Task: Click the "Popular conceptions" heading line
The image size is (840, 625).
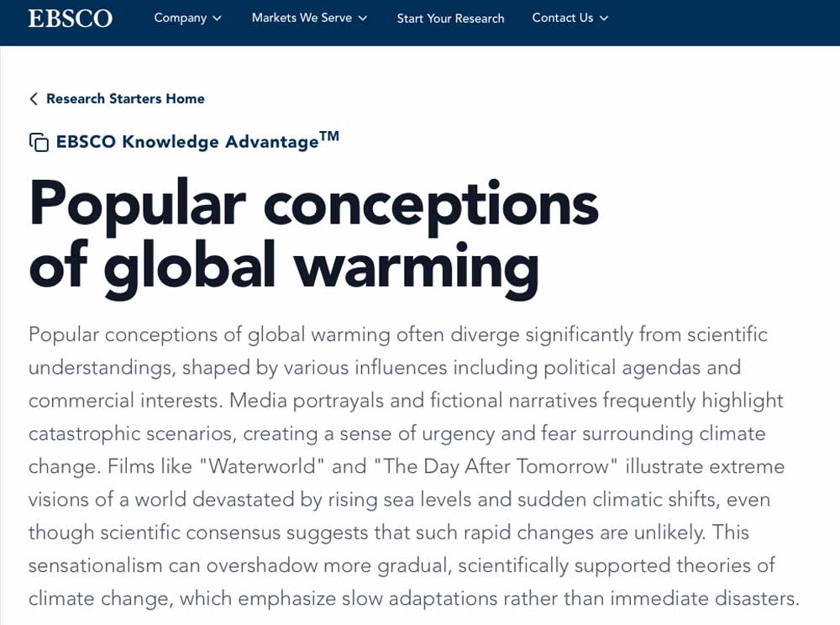Action: (312, 204)
